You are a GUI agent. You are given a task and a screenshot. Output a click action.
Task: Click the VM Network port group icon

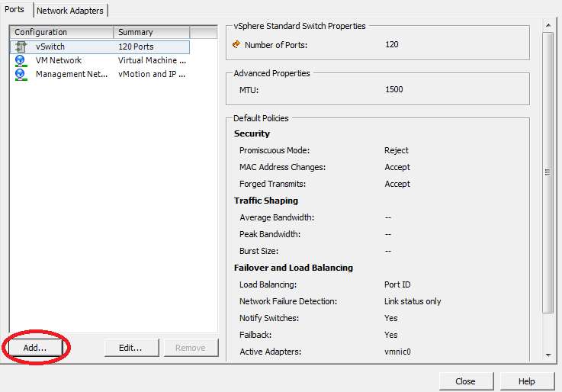tap(21, 60)
